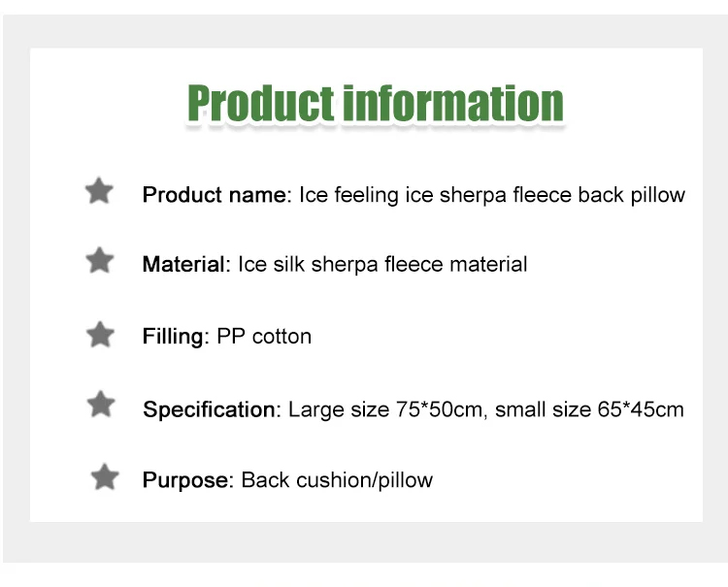728x587 pixels.
Task: Click the "Ice silk sherpa fleece material" text
Action: [382, 264]
